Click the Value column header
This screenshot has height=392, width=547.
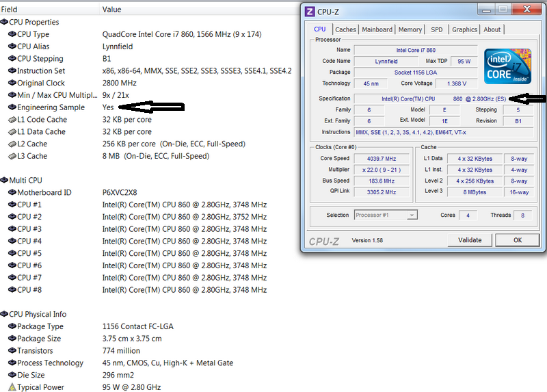(199, 10)
